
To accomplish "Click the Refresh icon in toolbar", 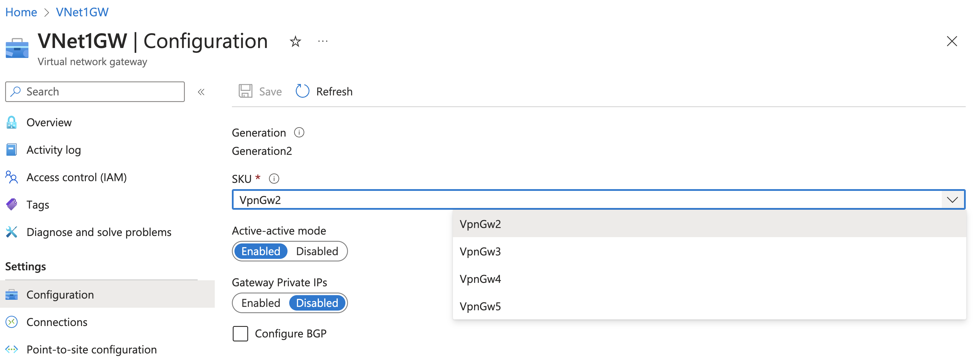I will pyautogui.click(x=302, y=91).
